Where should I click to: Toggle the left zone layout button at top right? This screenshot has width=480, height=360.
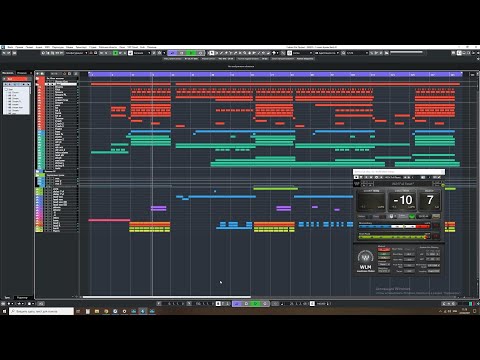click(x=459, y=53)
